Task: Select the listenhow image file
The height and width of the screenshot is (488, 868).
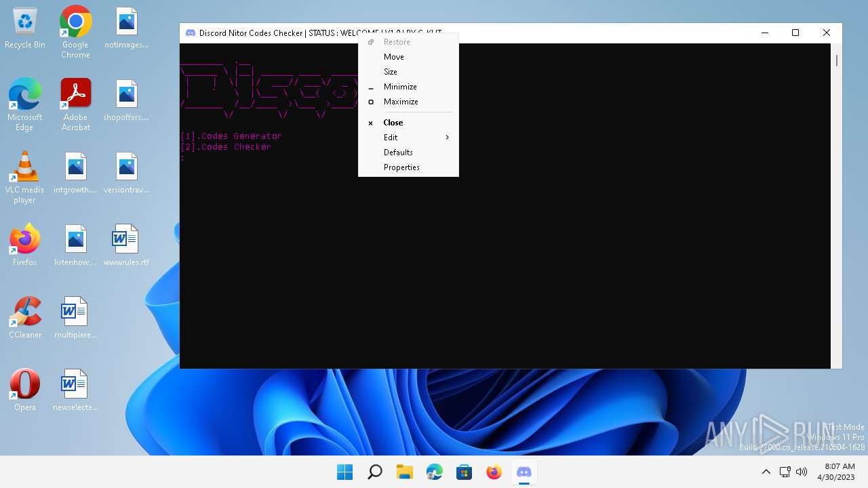Action: (75, 246)
